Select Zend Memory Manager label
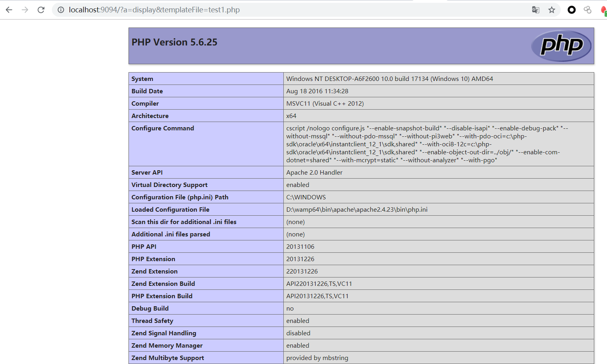607x364 pixels. [x=167, y=346]
